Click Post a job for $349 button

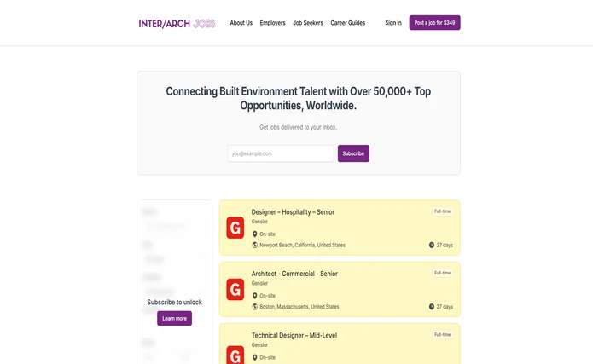click(x=434, y=23)
